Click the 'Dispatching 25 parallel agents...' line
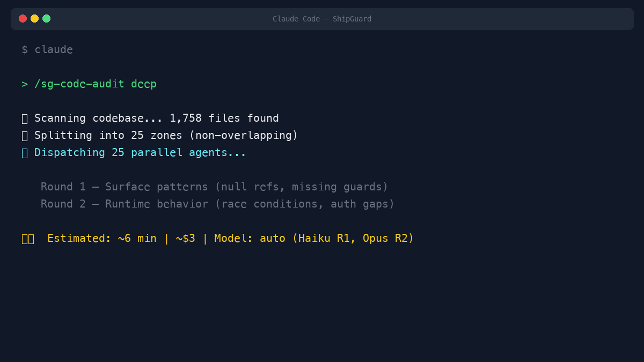This screenshot has height=362, width=644. [141, 153]
